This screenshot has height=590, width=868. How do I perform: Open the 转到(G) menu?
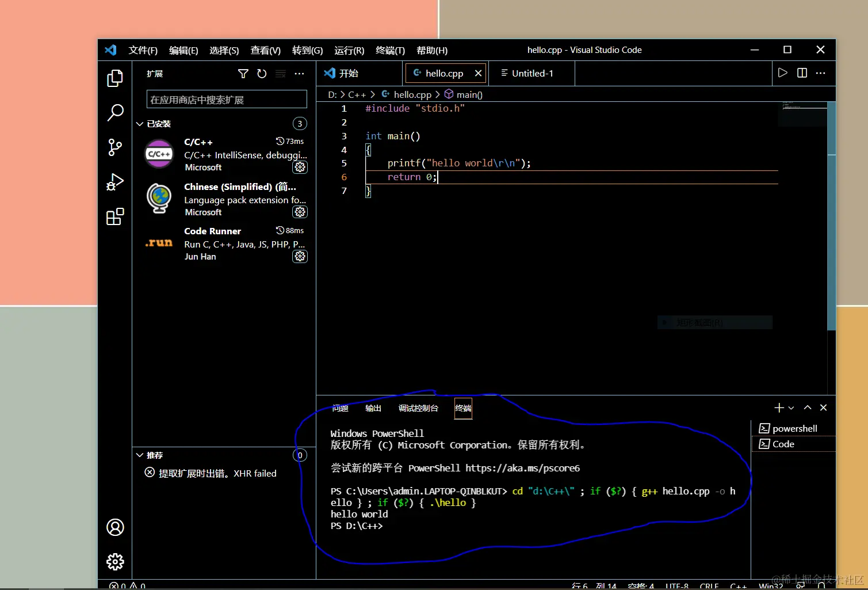pos(307,50)
